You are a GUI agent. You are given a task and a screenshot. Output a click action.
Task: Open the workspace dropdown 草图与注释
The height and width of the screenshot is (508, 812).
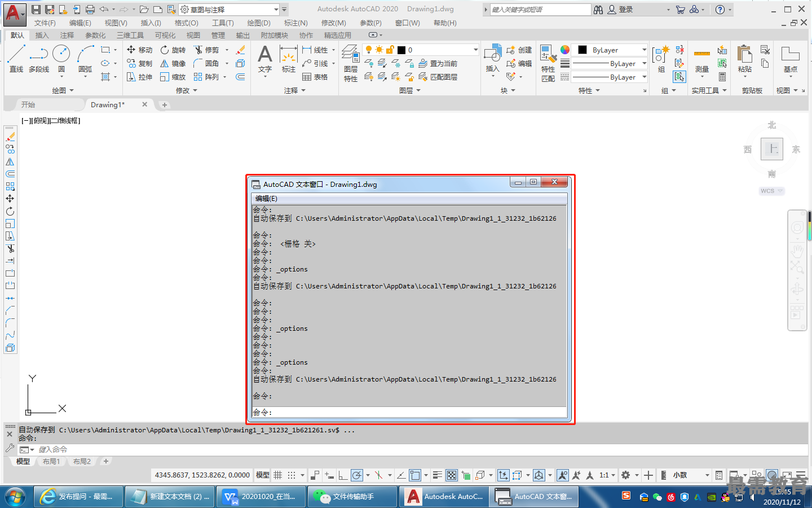pyautogui.click(x=230, y=10)
